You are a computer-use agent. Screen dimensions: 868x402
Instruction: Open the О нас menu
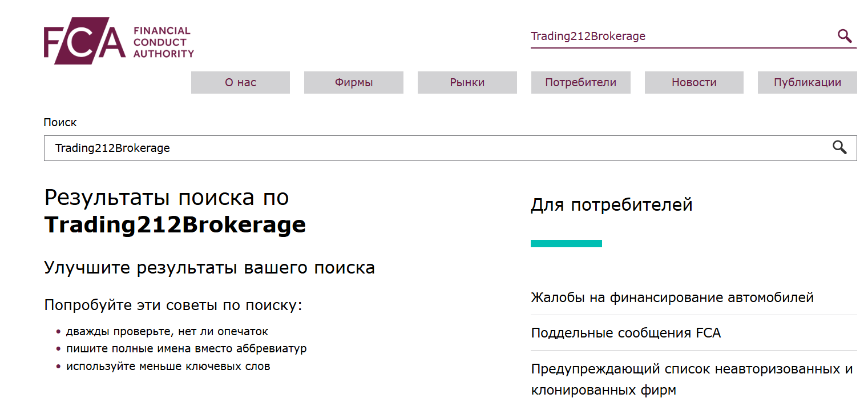point(240,82)
